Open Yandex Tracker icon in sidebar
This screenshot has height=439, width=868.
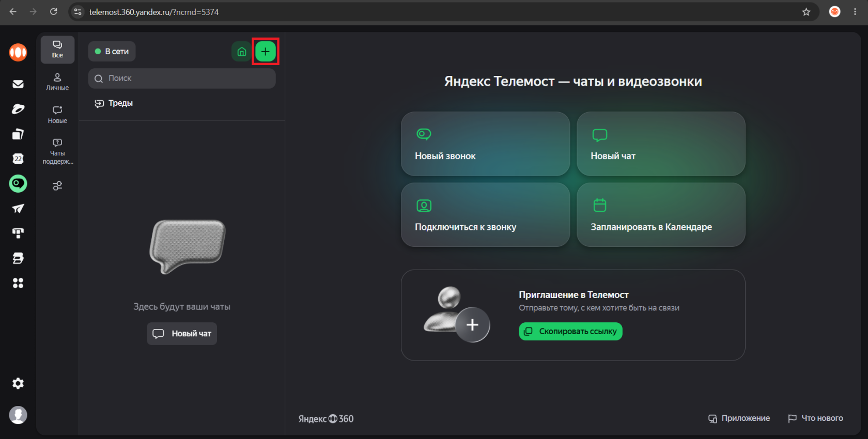coord(18,233)
